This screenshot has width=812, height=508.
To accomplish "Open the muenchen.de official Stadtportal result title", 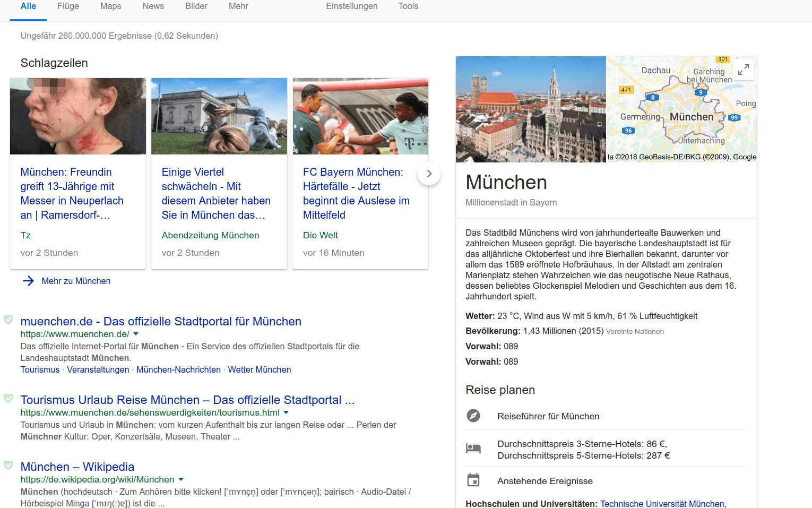I will coord(161,321).
